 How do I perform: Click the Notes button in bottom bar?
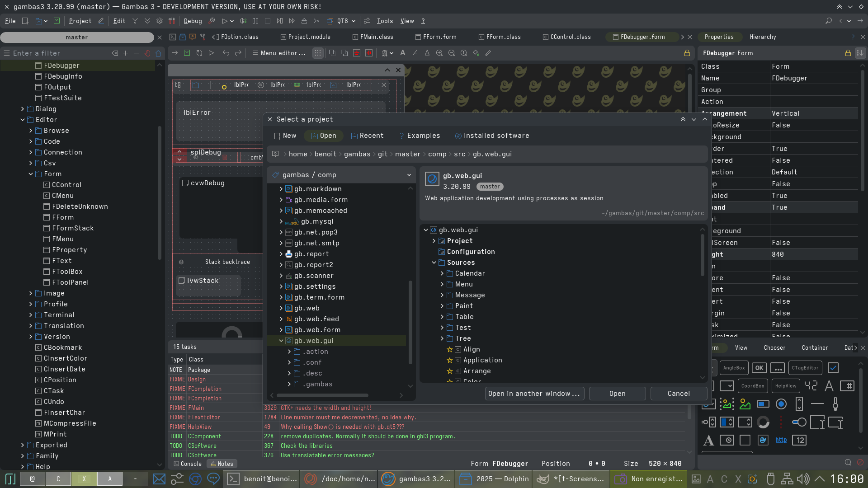[x=222, y=464]
